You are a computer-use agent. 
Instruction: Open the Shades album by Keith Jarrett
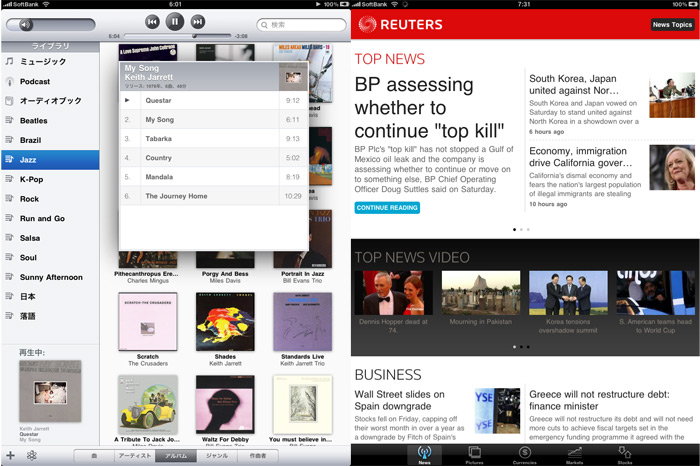click(x=225, y=321)
